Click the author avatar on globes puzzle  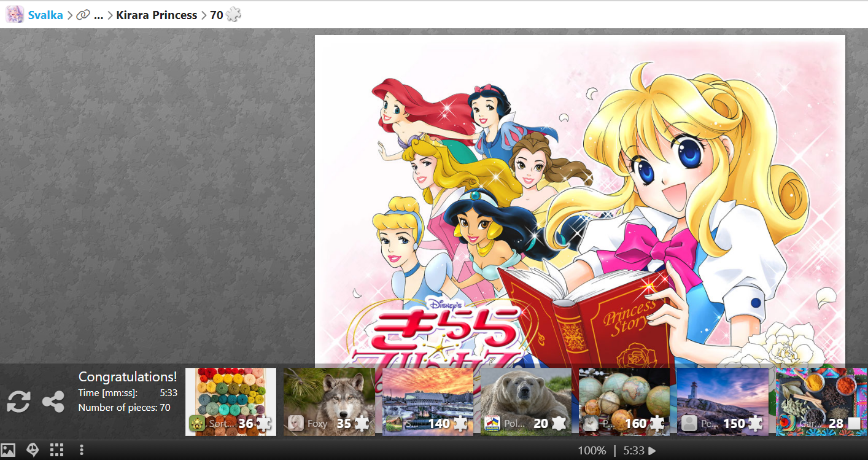point(591,423)
